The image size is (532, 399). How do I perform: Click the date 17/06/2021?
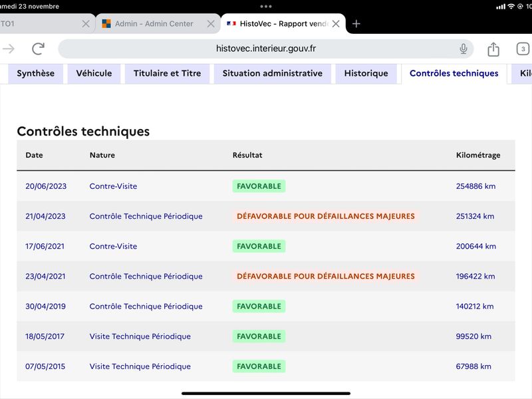point(45,246)
